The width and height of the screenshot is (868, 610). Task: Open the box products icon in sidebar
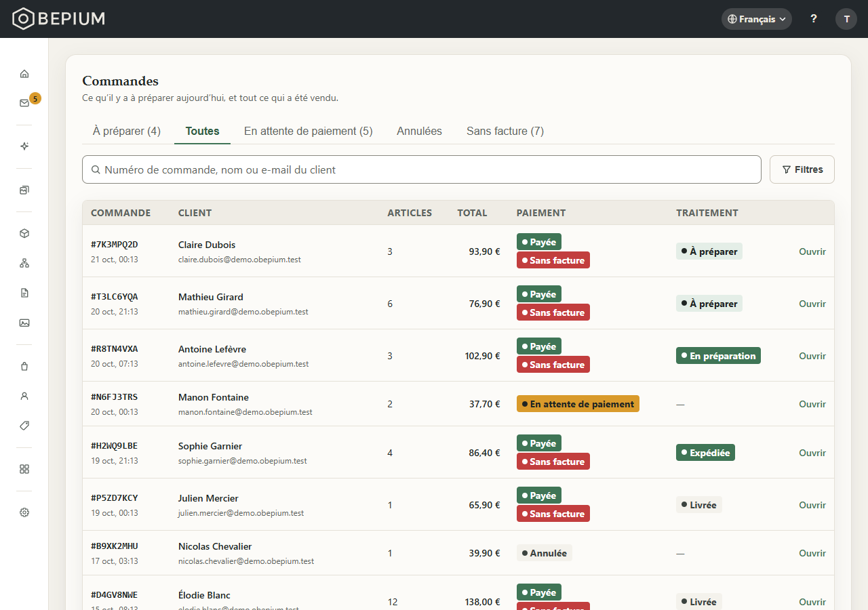pos(24,233)
